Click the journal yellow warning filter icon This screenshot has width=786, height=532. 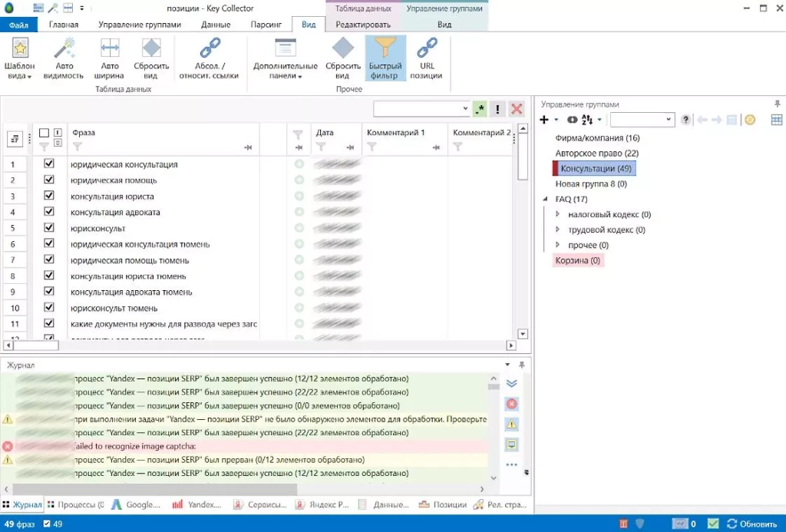tap(511, 425)
